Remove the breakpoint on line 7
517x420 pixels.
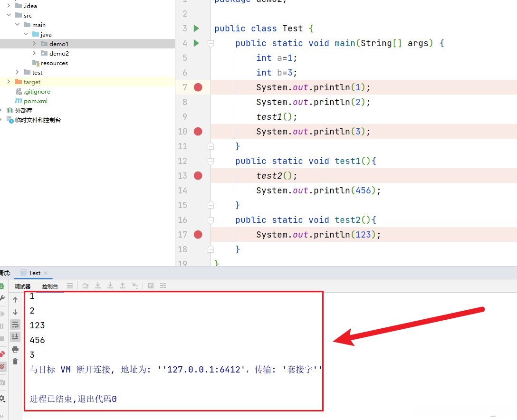pos(198,87)
